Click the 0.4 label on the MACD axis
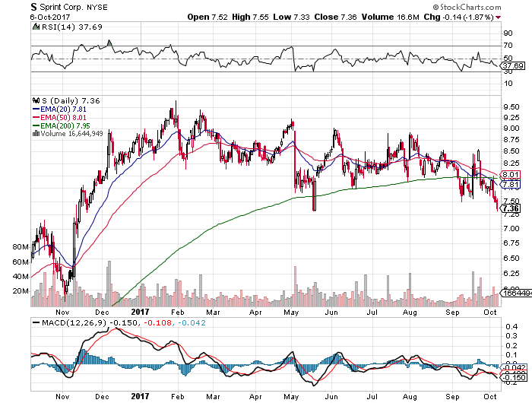Screen dimensions: 532x403 (511, 327)
